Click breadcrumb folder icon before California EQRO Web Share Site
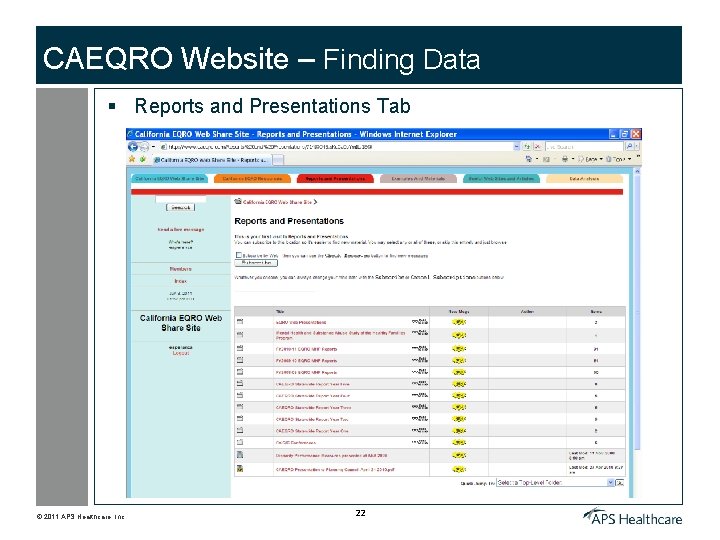This screenshot has height=540, width=720. tap(238, 202)
